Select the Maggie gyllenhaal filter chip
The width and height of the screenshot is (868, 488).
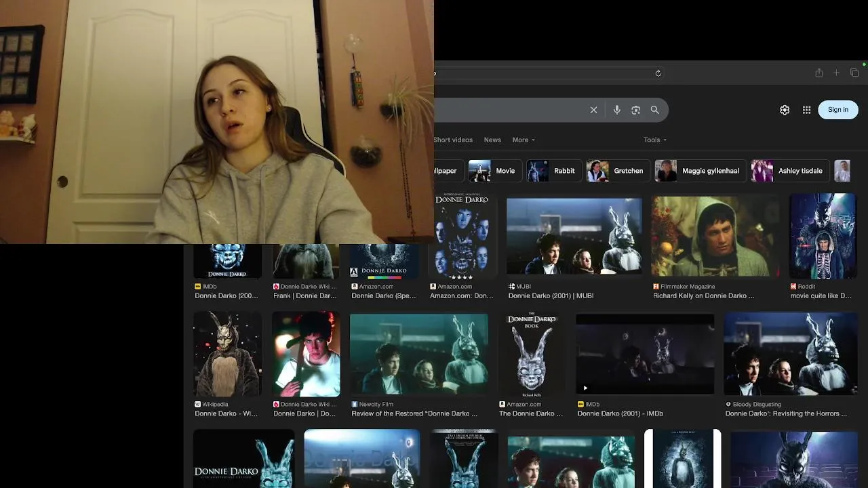click(700, 171)
